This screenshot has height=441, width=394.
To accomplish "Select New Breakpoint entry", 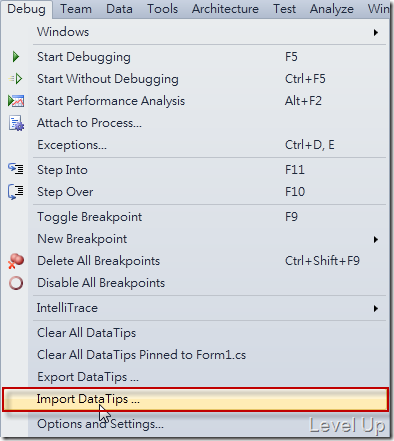I will (209, 239).
